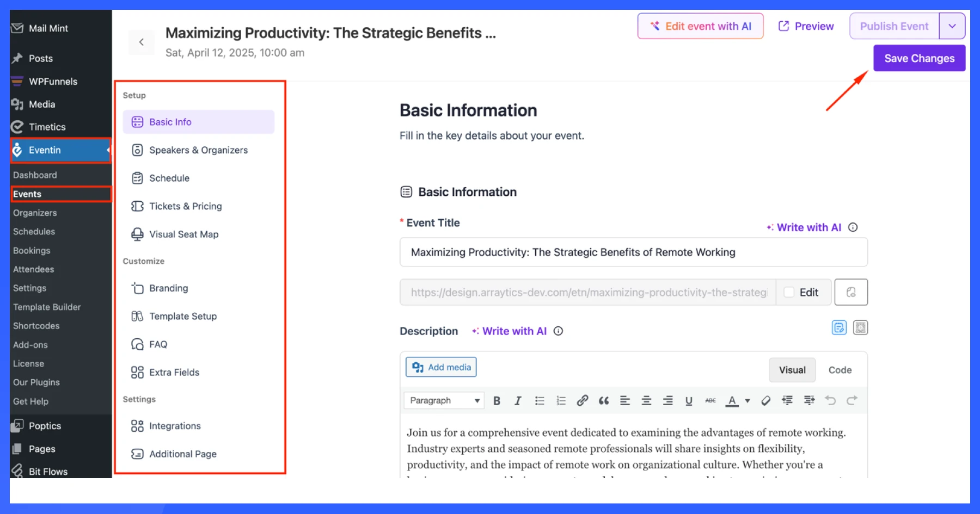This screenshot has width=980, height=514.
Task: Apply strikethrough formatting
Action: point(710,401)
